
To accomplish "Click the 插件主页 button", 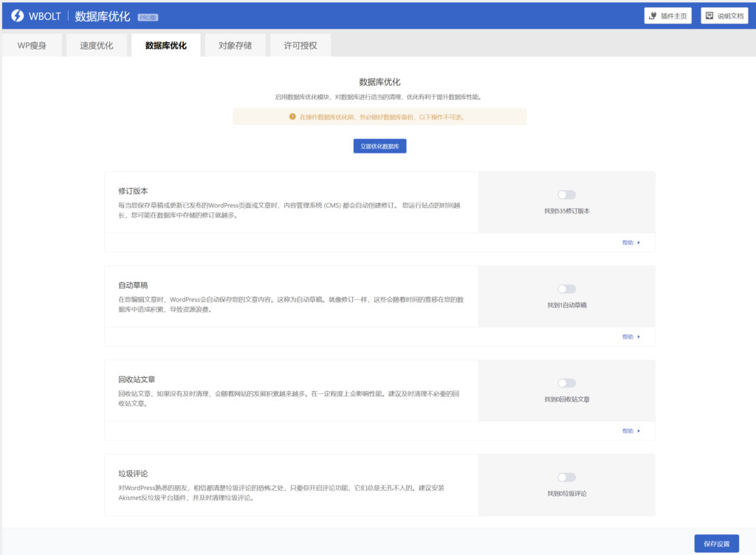I will click(667, 15).
